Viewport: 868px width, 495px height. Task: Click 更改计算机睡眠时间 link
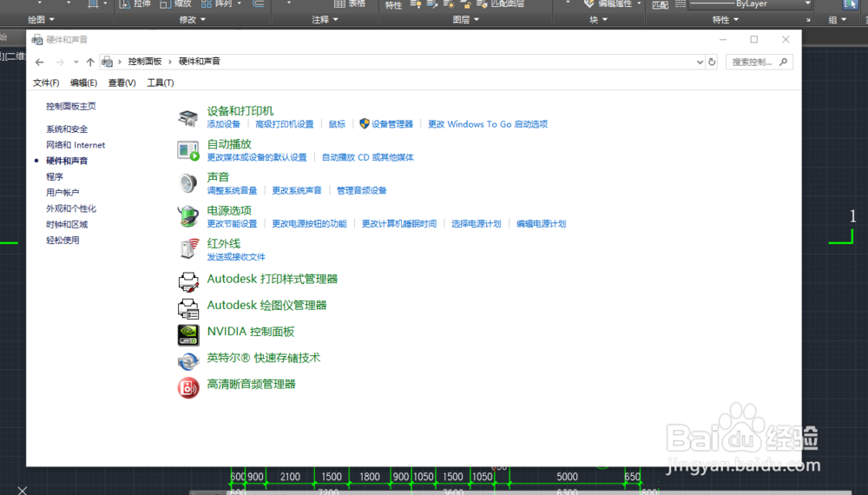click(399, 224)
